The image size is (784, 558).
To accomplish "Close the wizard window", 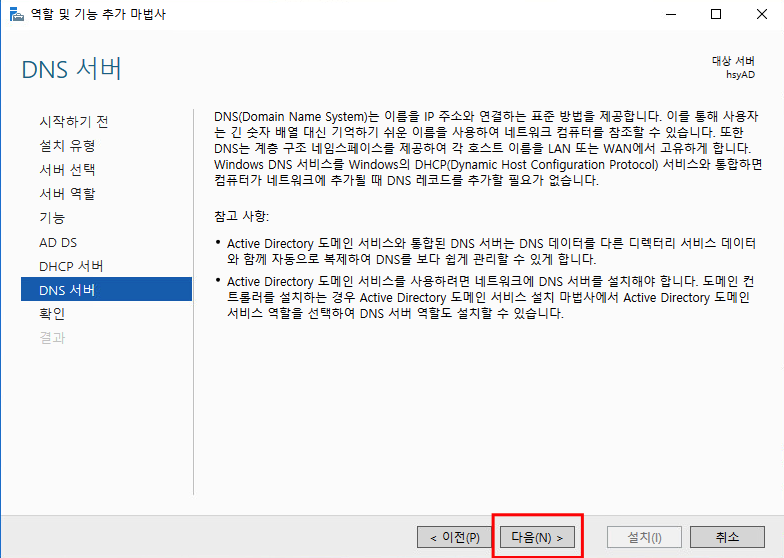I will pyautogui.click(x=762, y=14).
